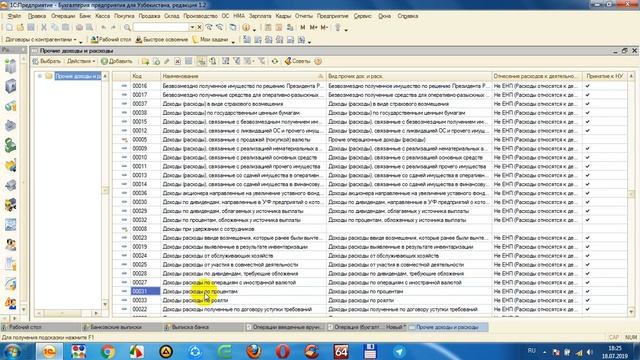Click the tree panel horizontal scrollbar
The height and width of the screenshot is (360, 640).
coord(67,313)
